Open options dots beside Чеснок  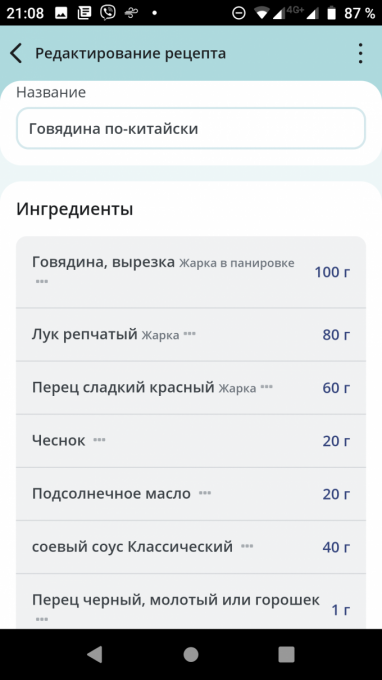pyautogui.click(x=99, y=440)
